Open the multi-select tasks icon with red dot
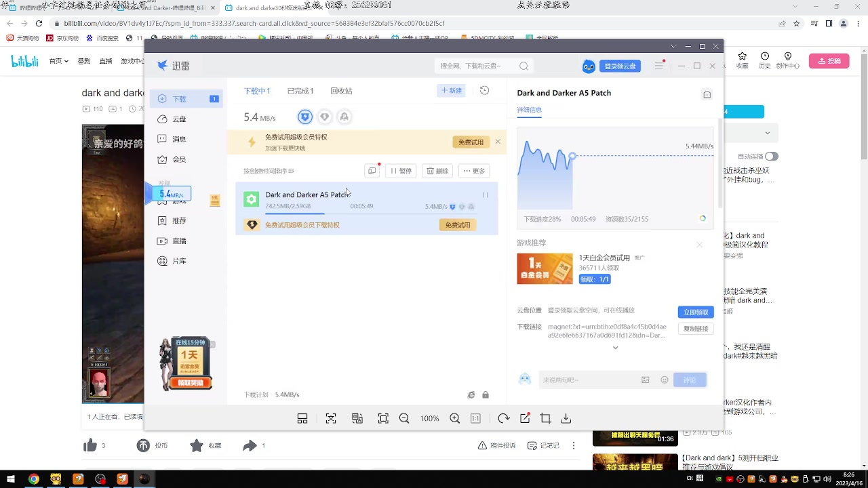The image size is (868, 488). (x=372, y=171)
